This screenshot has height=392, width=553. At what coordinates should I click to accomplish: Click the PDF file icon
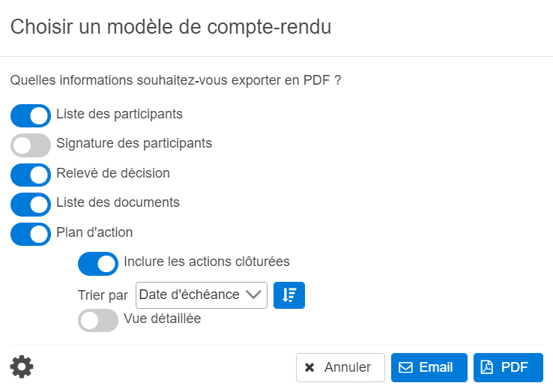point(487,367)
